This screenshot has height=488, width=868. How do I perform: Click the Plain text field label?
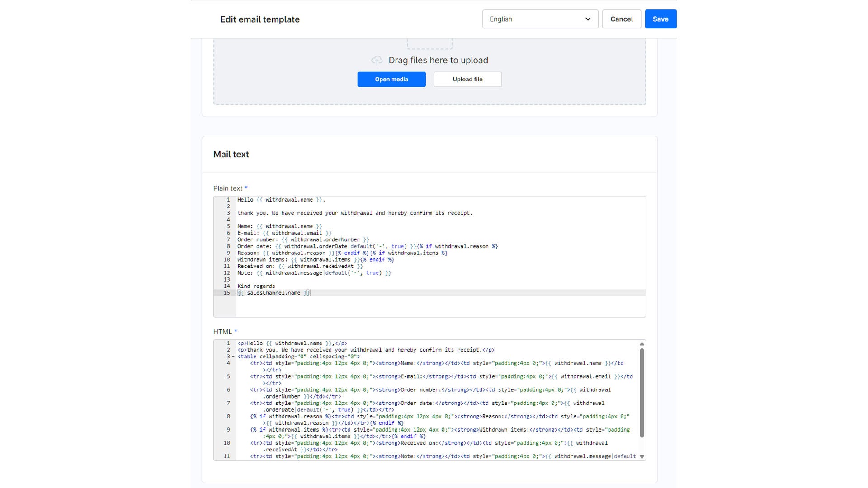tap(228, 188)
